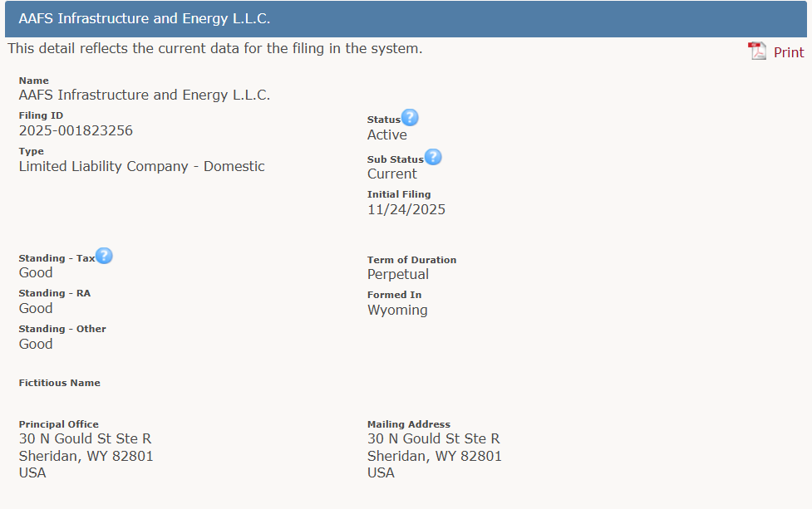Viewport: 812px width, 509px height.
Task: Click the filing detail description sentence
Action: [x=215, y=48]
